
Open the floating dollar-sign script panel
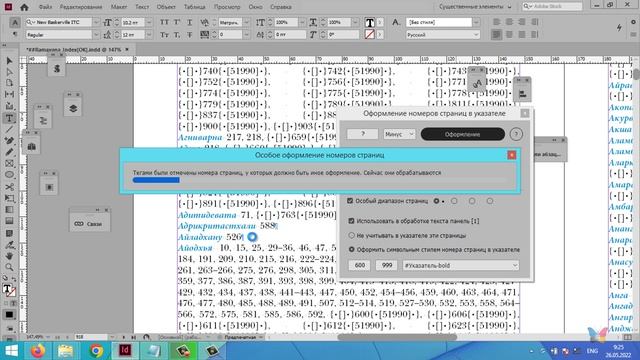[x=57, y=69]
